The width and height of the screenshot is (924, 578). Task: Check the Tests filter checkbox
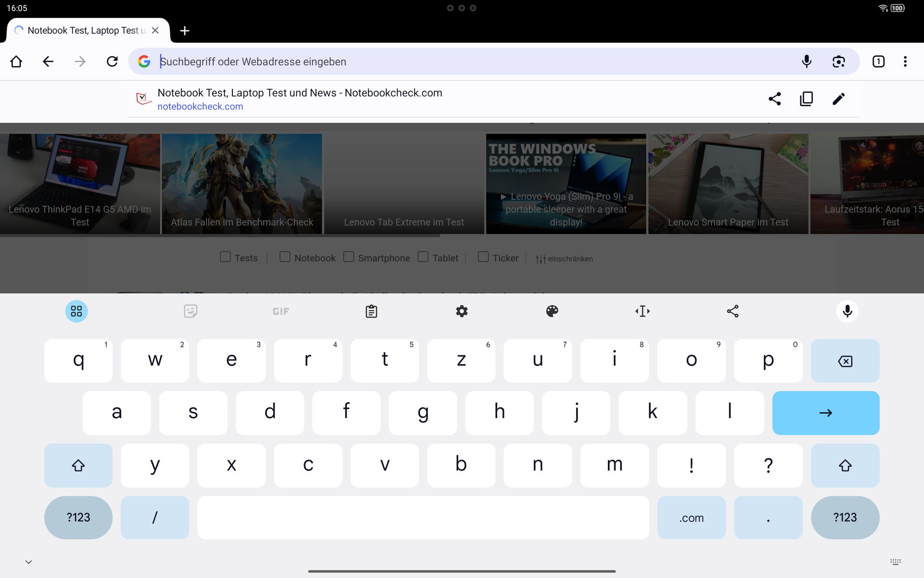coord(225,257)
